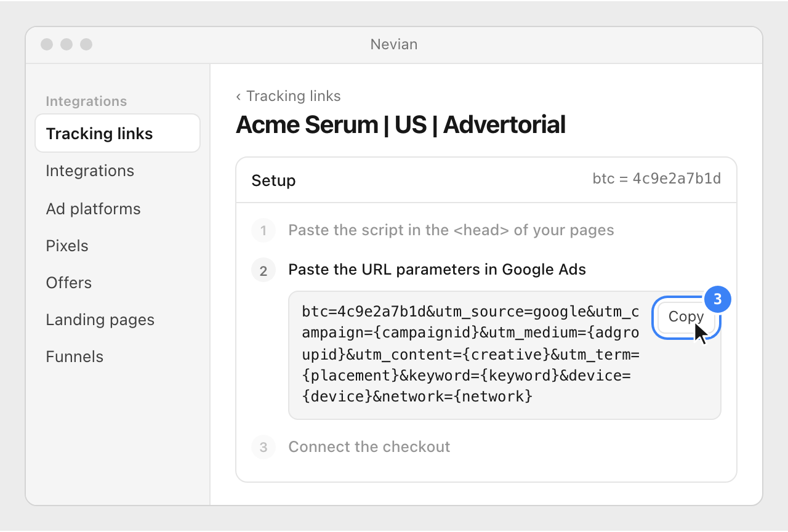Navigate to Offers

(x=68, y=283)
